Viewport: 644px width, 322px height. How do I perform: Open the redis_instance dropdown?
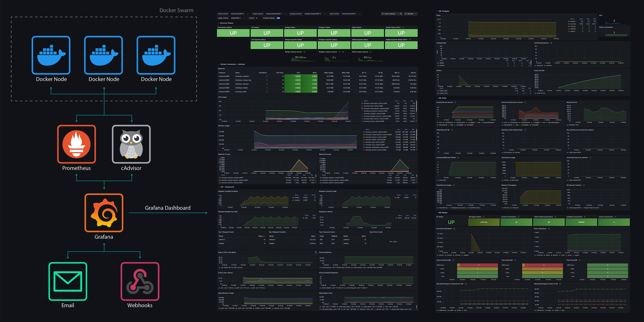pos(361,14)
